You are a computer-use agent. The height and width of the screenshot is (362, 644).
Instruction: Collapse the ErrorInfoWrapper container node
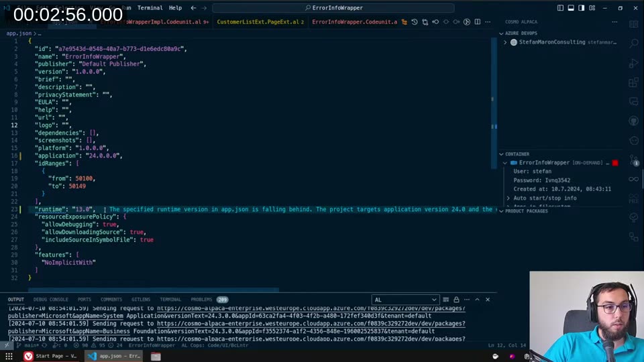pyautogui.click(x=505, y=163)
